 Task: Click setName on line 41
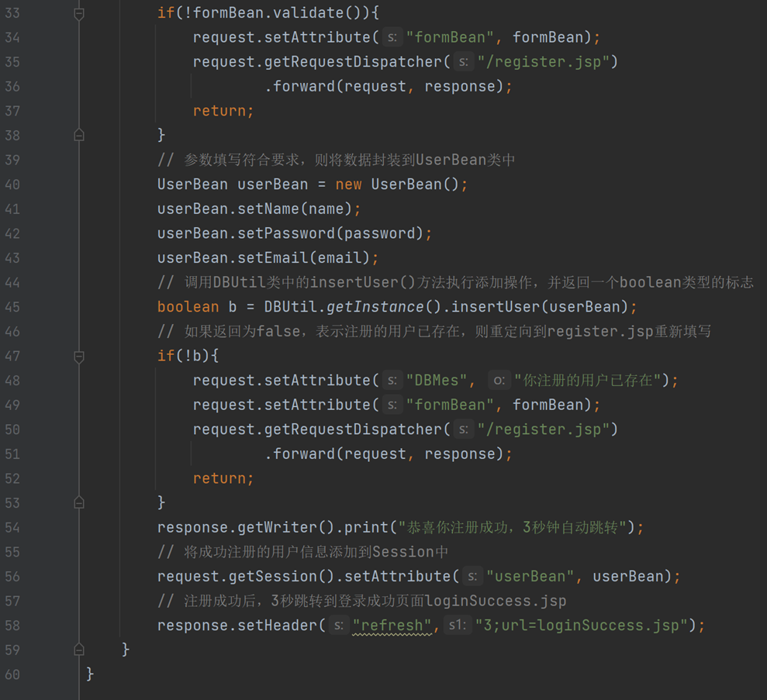(268, 209)
